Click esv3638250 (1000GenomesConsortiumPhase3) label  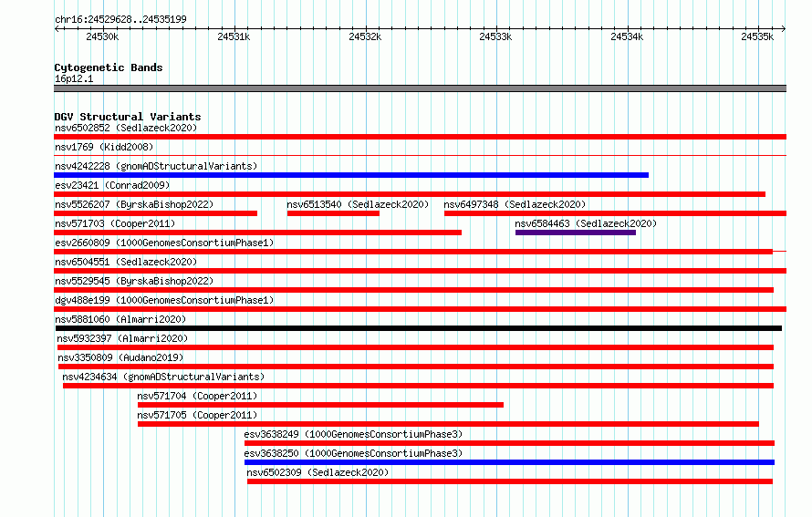353,453
